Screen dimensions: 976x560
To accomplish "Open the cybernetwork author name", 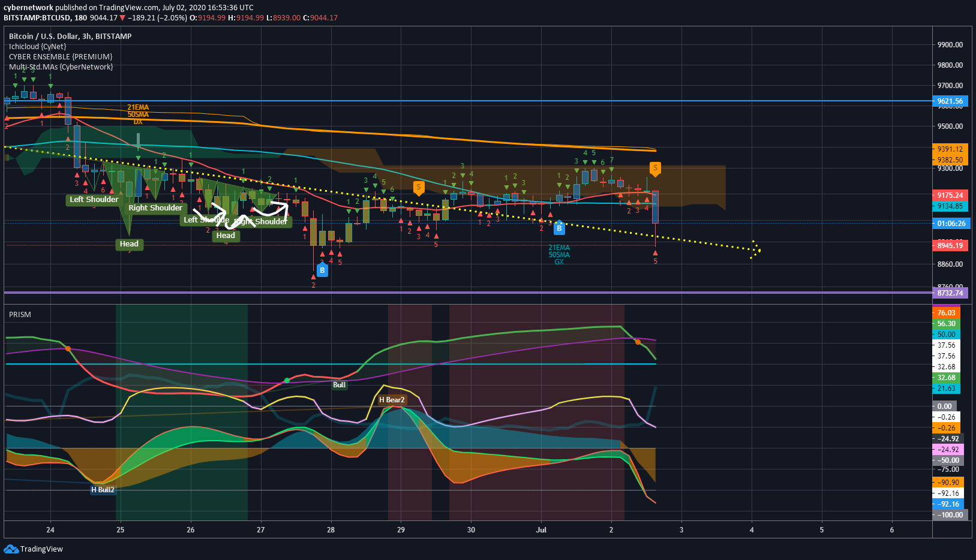I will pos(28,8).
